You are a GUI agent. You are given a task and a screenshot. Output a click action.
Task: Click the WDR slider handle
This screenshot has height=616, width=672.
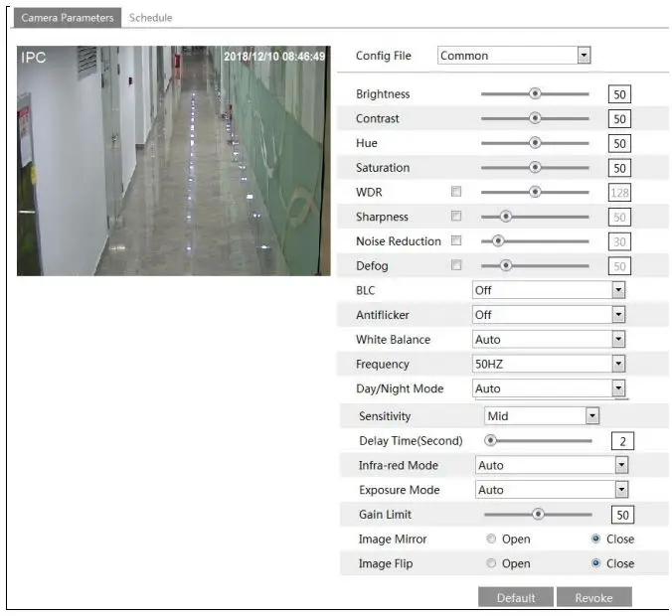coord(535,192)
